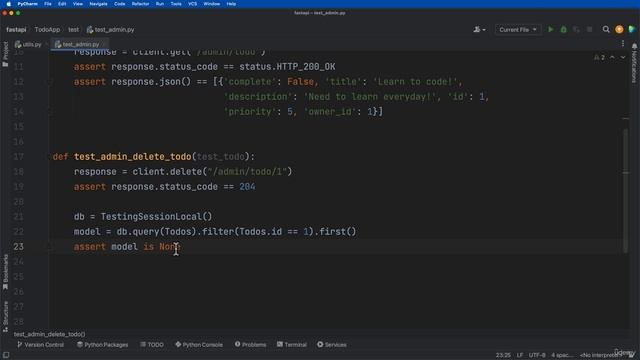This screenshot has width=640, height=360.
Task: Start debugging with the bug icon
Action: click(564, 29)
